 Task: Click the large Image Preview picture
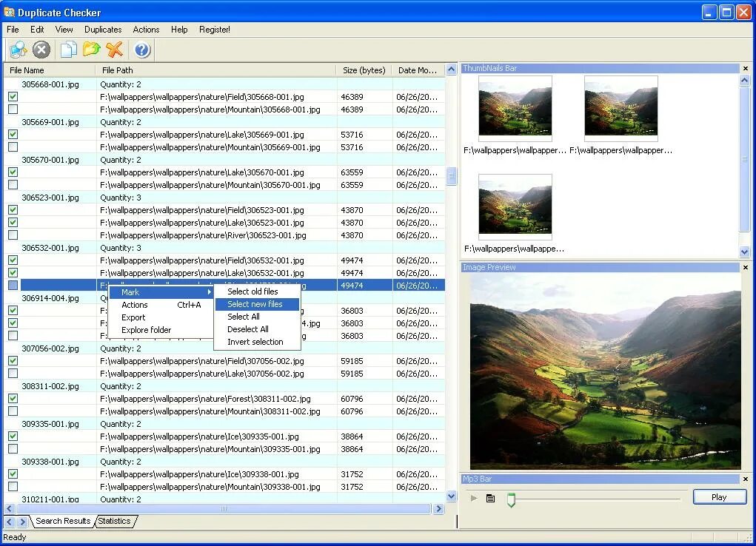[606, 371]
